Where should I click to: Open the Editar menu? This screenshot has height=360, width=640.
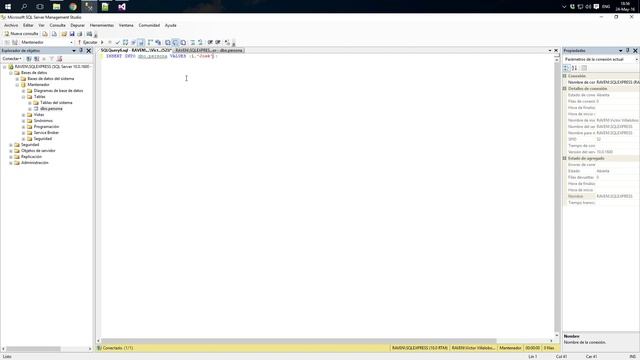point(28,25)
